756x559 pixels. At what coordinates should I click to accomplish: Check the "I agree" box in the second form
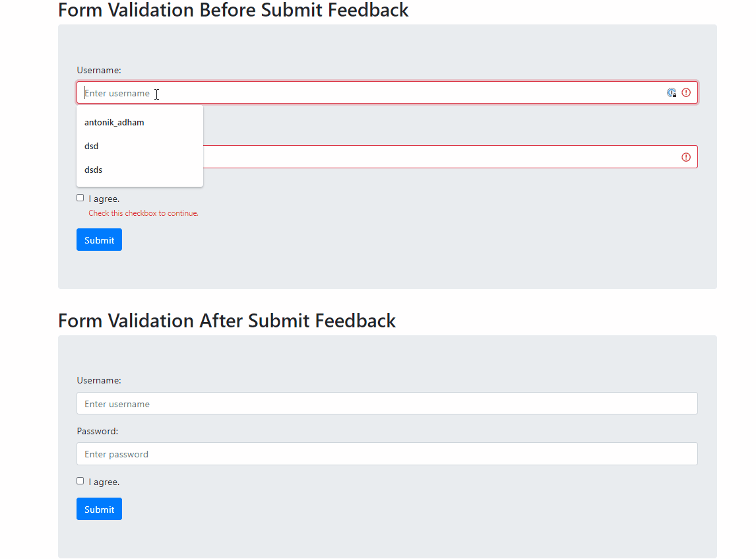(x=80, y=480)
